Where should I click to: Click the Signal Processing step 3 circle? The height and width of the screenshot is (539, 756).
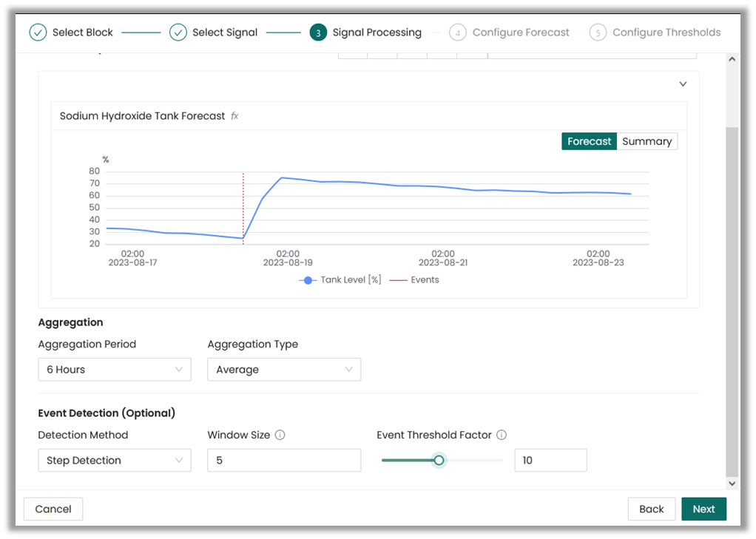pos(318,33)
